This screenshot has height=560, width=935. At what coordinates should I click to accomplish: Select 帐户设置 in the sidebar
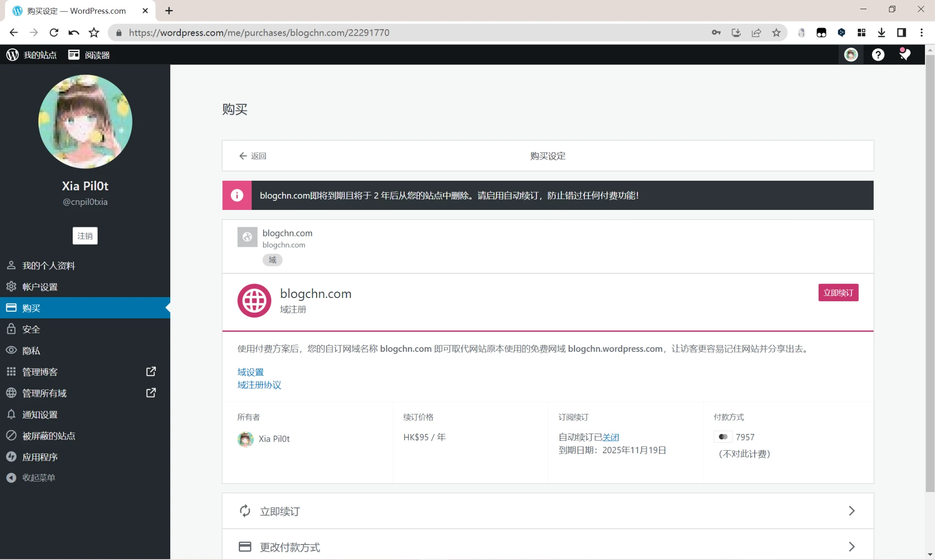[x=40, y=287]
